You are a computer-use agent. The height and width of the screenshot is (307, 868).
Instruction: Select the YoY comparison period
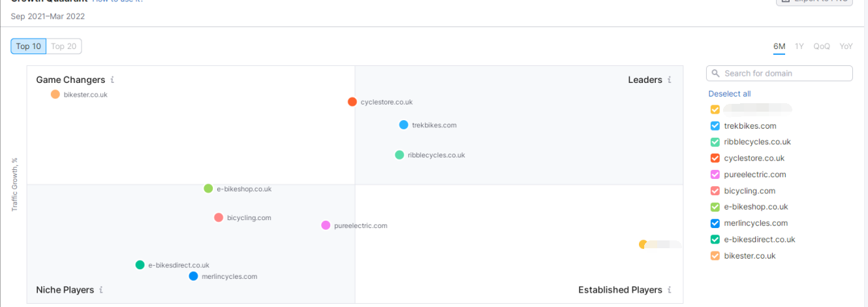click(x=846, y=46)
